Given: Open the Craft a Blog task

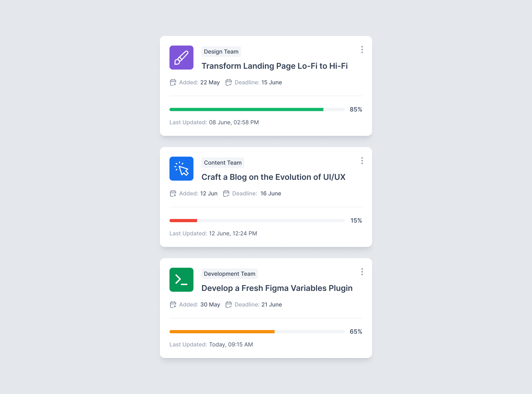Looking at the screenshot, I should pos(273,177).
